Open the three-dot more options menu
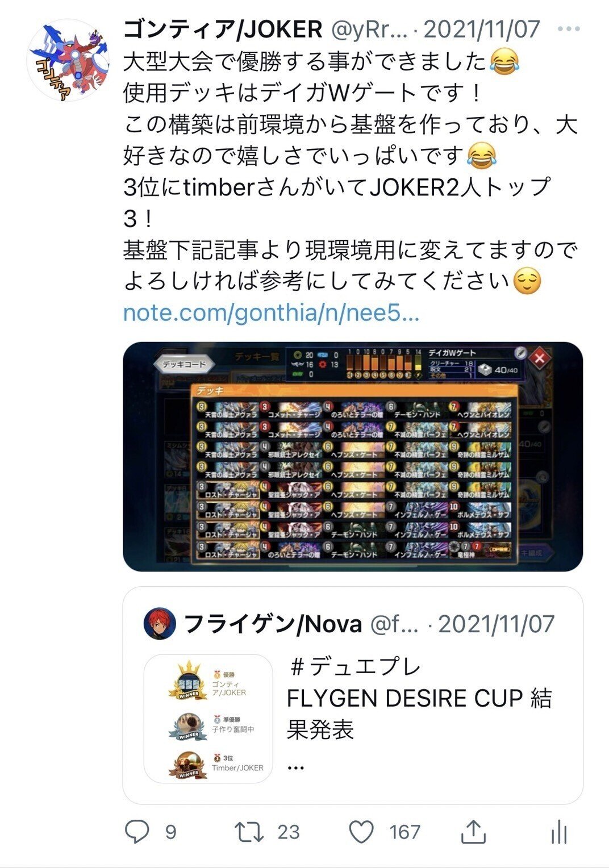Screen dimensions: 609x868 pos(569,28)
